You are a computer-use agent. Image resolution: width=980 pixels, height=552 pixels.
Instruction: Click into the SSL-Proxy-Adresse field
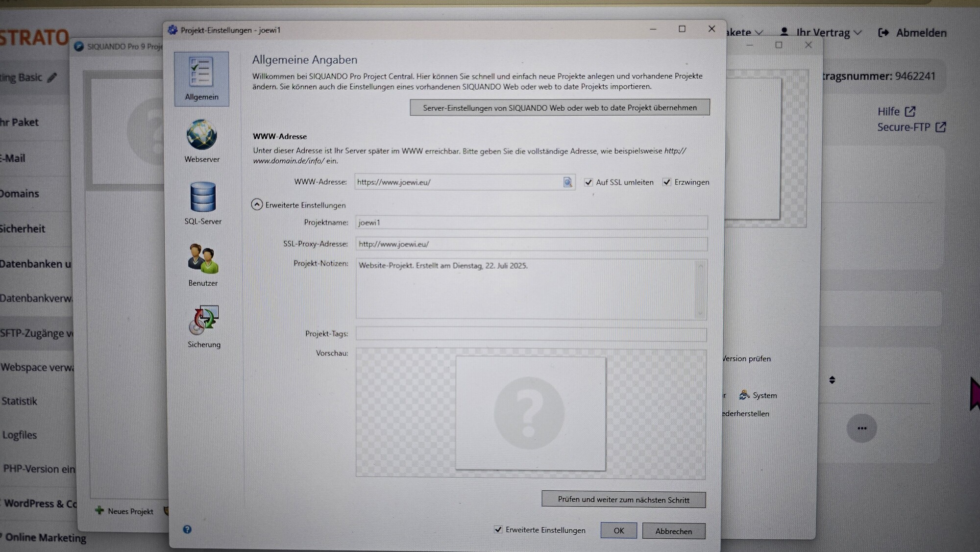tap(531, 244)
